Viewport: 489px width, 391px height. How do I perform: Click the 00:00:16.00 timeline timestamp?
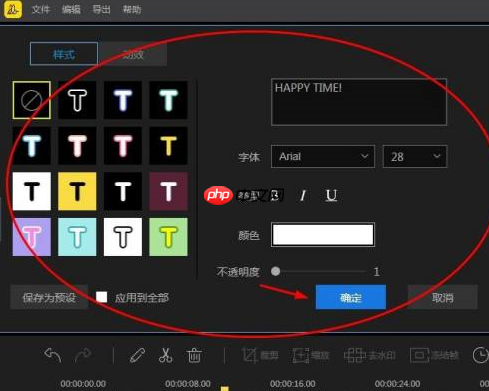293,384
